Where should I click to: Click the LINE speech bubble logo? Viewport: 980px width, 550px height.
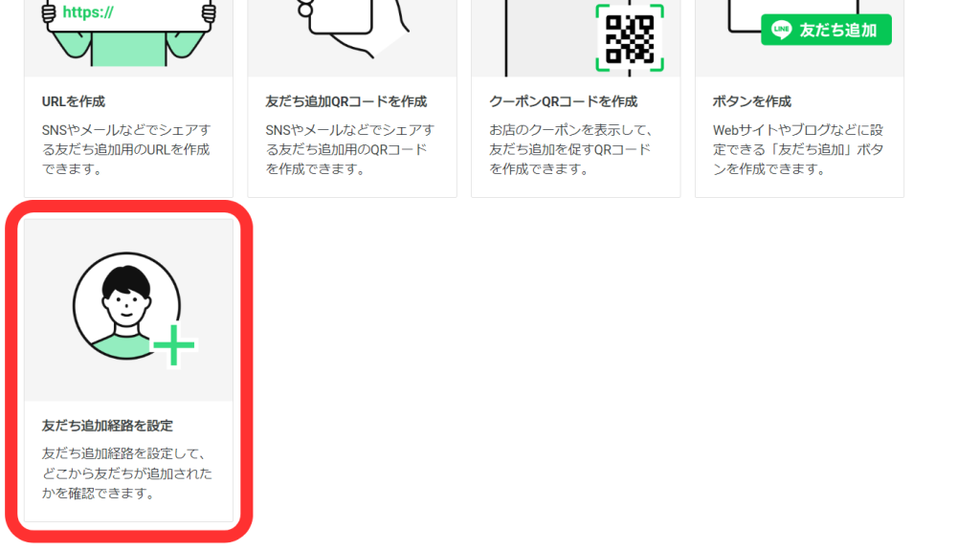[x=781, y=30]
